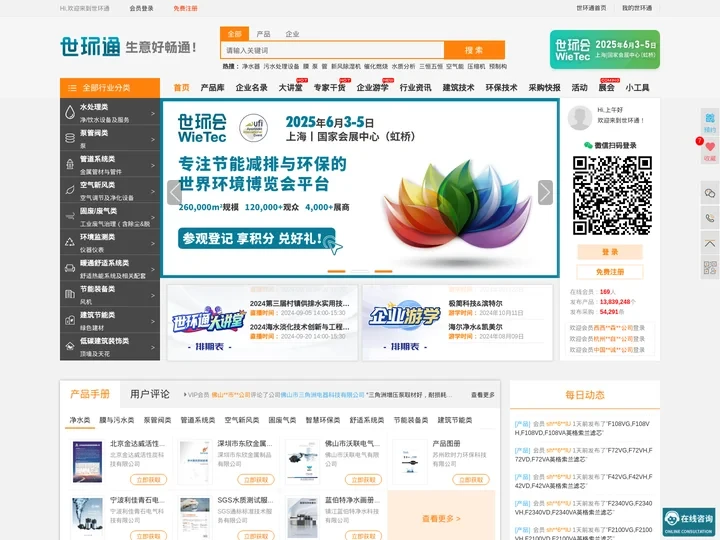This screenshot has width=720, height=540.
Task: Expand the 固废/废气类 chevron arrow
Action: 153,217
